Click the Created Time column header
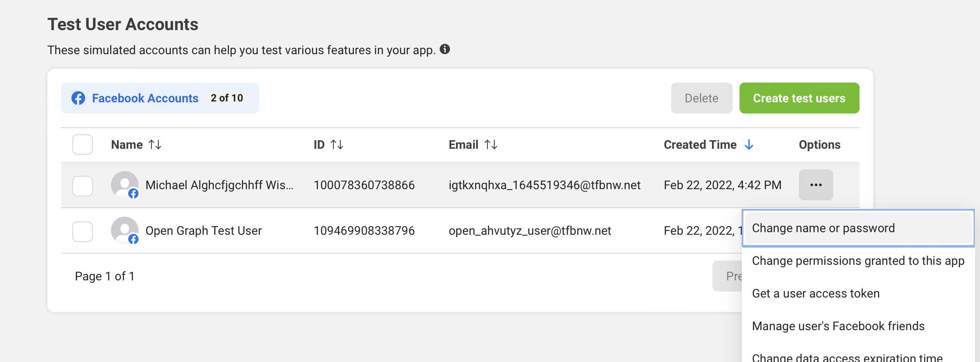The width and height of the screenshot is (980, 362). pos(700,145)
